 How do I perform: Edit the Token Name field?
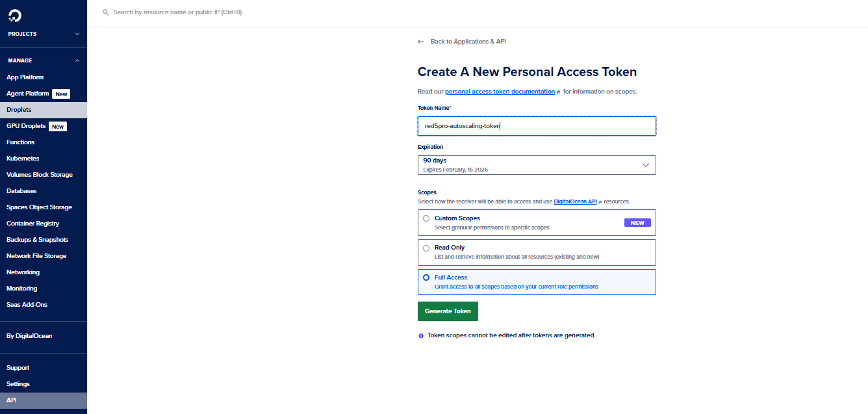(x=537, y=125)
